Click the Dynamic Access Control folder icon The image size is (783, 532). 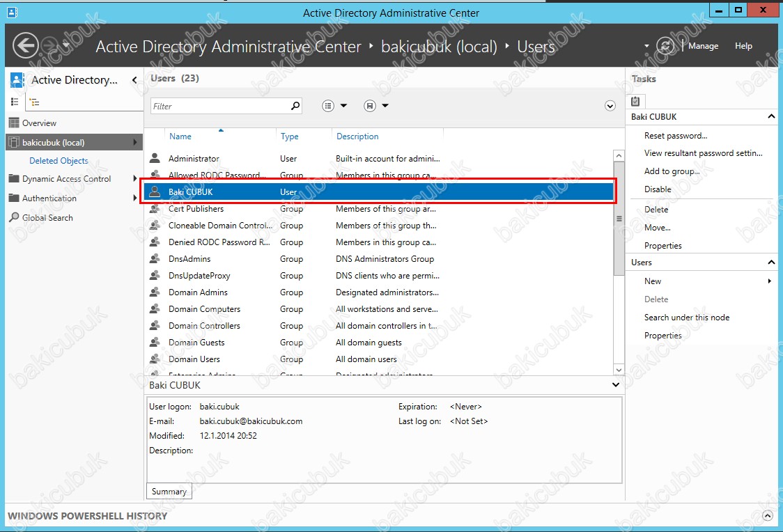coord(14,178)
